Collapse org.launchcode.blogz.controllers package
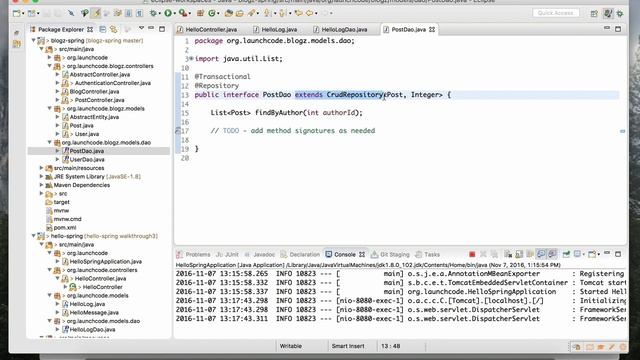Image resolution: width=640 pixels, height=360 pixels. (49, 66)
